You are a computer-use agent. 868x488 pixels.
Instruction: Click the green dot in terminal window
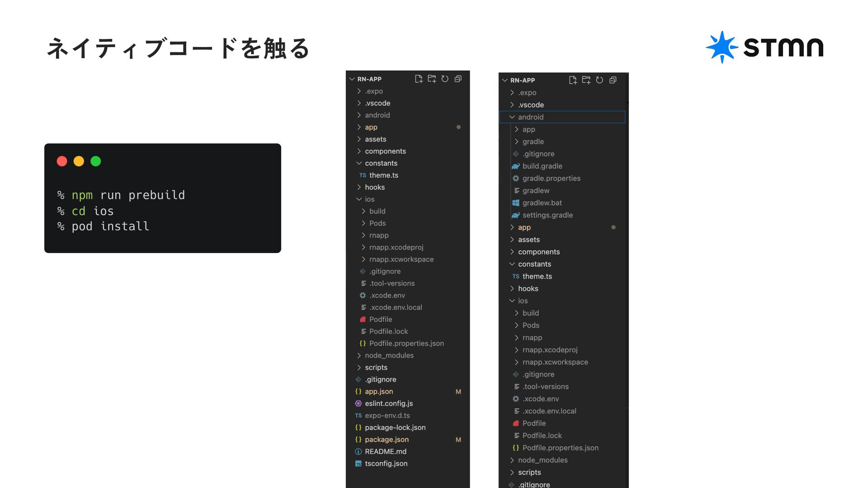point(95,161)
